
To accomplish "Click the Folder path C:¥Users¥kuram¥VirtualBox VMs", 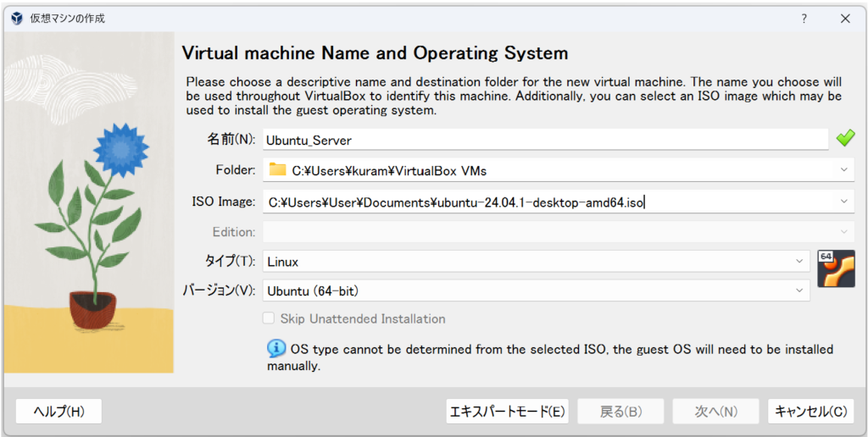I will [x=389, y=171].
